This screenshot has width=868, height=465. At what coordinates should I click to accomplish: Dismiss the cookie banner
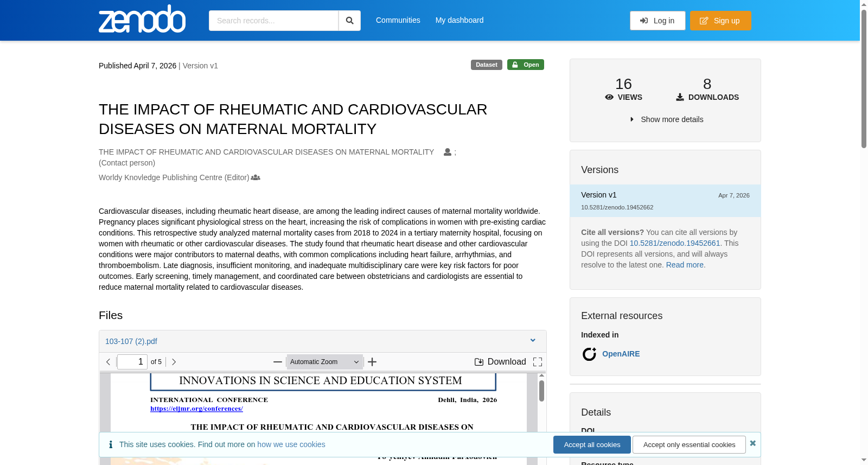tap(752, 443)
